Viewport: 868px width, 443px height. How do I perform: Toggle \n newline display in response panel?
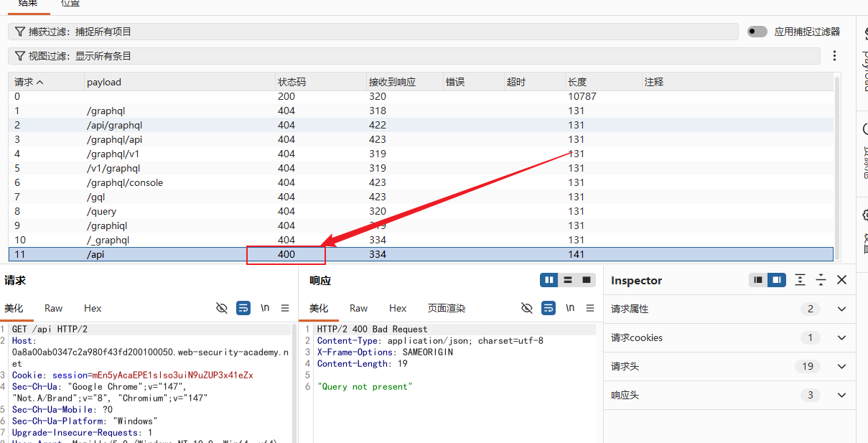[570, 308]
